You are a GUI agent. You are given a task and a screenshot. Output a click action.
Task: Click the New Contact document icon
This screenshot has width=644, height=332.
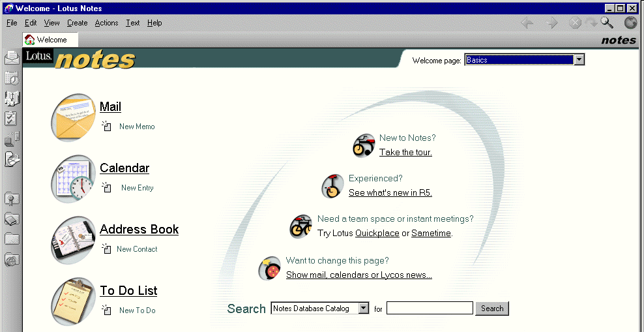107,249
